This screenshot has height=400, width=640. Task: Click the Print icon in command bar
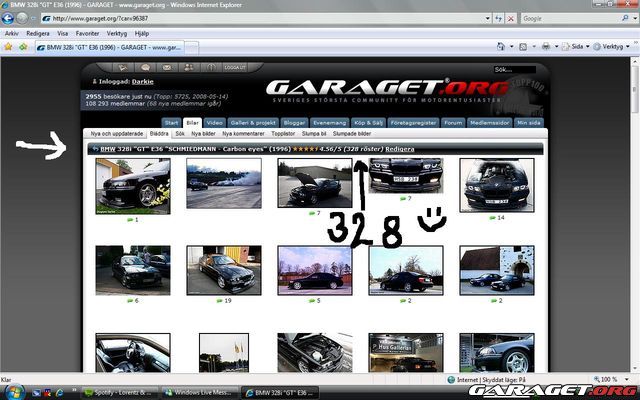coord(546,47)
